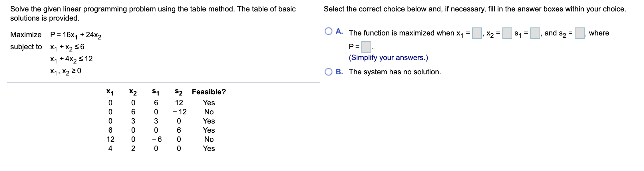
Task: Click the Feasible? column header
Action: 209,92
